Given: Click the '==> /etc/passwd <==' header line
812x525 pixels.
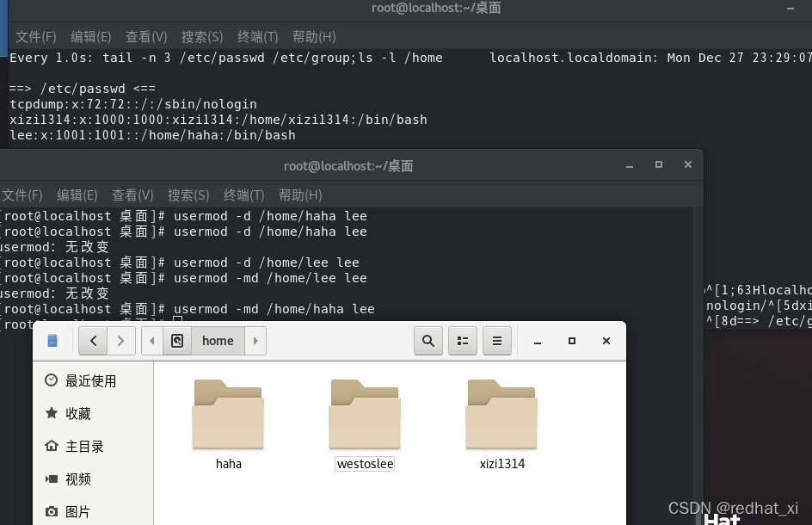Looking at the screenshot, I should click(83, 89).
